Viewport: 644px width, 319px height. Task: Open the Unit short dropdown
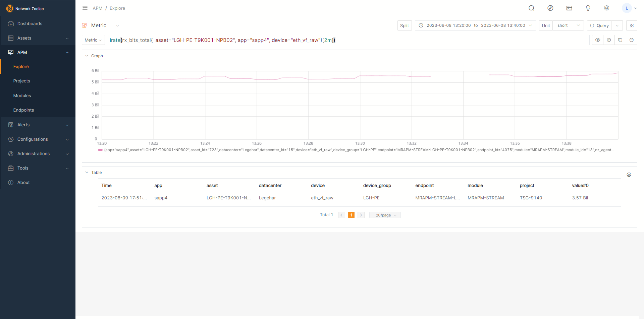568,25
